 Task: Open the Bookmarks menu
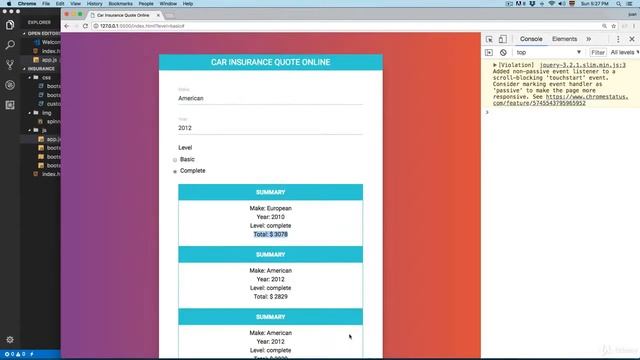[120, 4]
